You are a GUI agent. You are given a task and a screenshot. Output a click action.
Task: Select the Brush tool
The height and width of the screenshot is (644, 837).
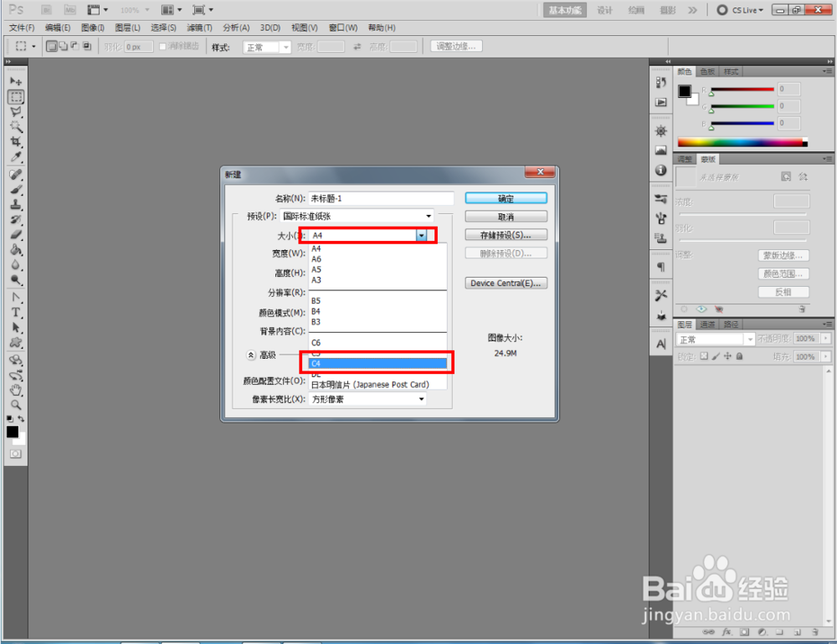16,189
